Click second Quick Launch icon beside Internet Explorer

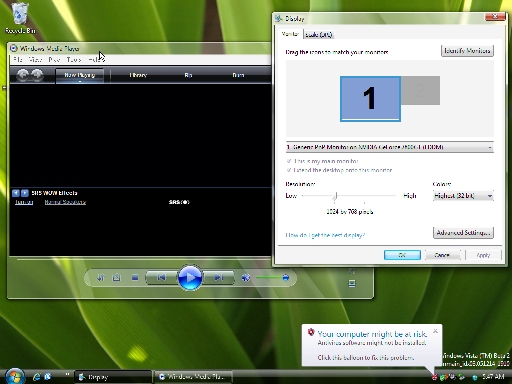pos(48,377)
